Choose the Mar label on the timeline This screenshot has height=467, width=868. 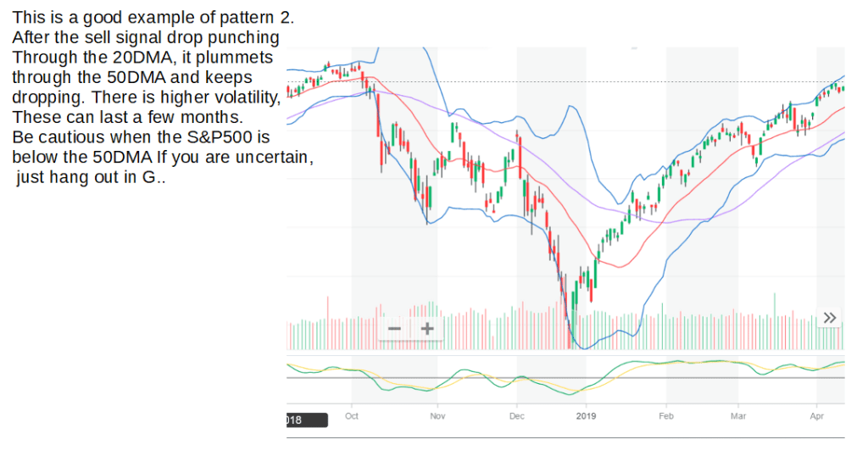(738, 416)
